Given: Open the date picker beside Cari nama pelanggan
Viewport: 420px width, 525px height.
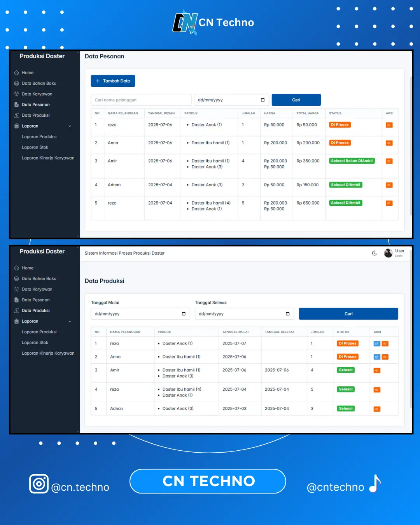Looking at the screenshot, I should point(263,100).
